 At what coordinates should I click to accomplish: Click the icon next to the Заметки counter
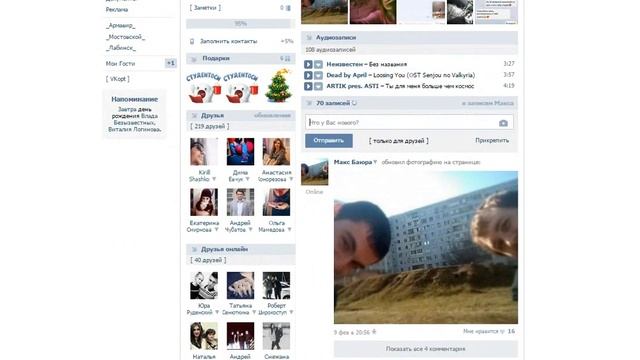tap(288, 8)
